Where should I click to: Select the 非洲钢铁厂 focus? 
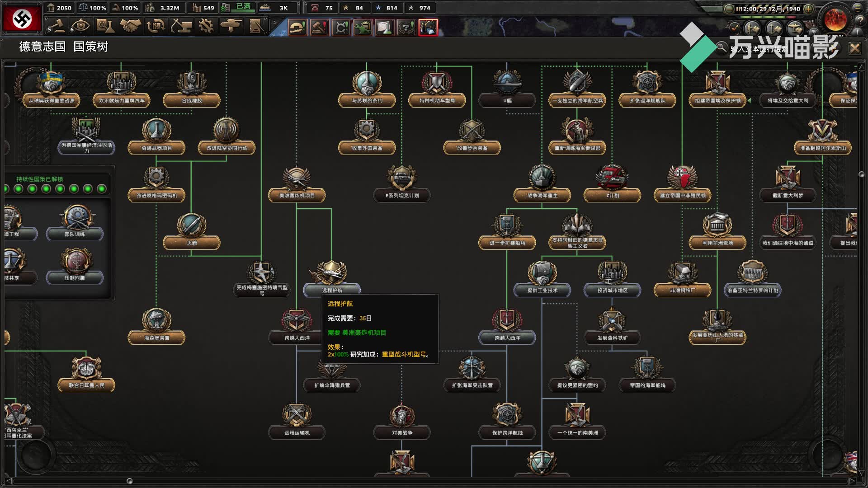coord(683,279)
